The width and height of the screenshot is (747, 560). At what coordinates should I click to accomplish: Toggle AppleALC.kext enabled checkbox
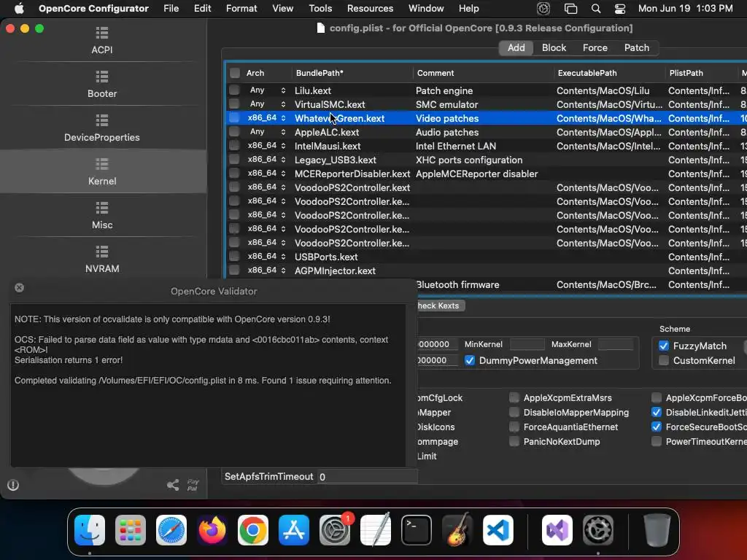pos(234,131)
